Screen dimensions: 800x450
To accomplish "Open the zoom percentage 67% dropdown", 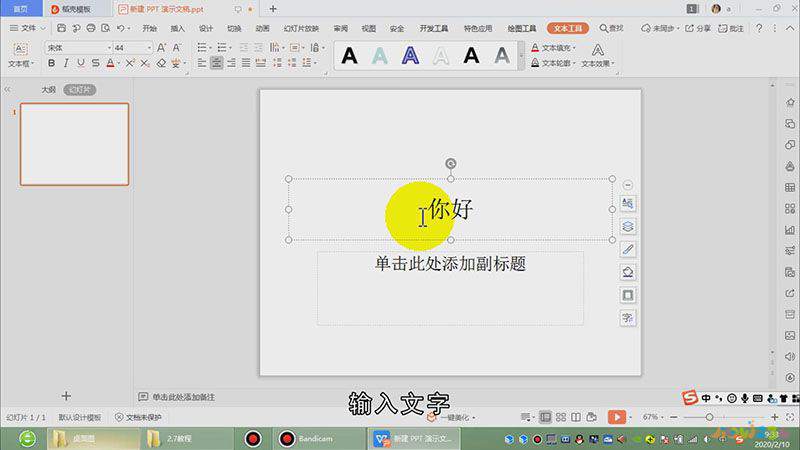I will [654, 417].
